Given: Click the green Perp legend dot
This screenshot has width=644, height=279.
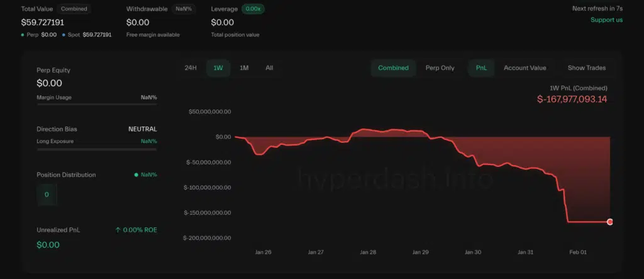Looking at the screenshot, I should (23, 35).
